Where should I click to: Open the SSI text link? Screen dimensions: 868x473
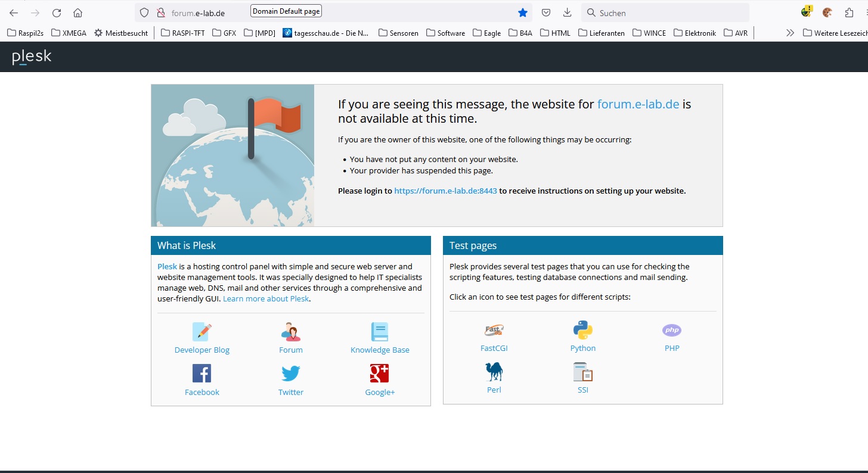tap(583, 390)
